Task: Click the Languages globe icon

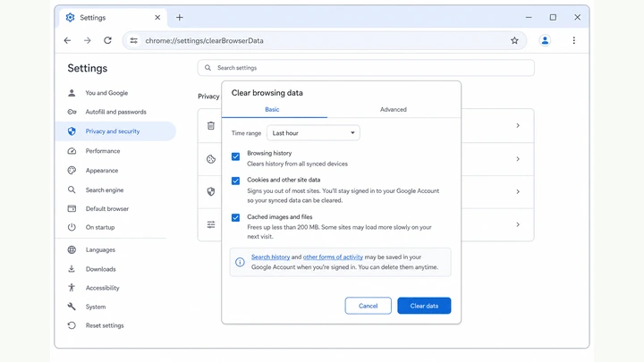Action: (x=72, y=249)
